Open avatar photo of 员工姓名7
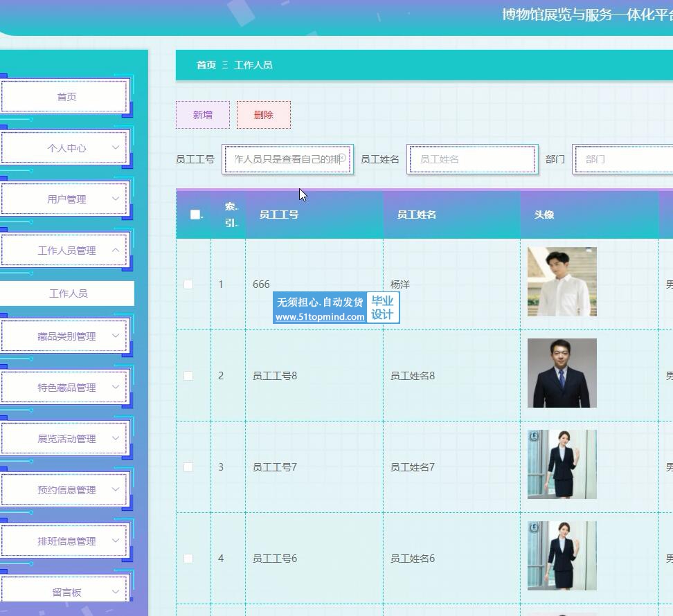673x616 pixels. [562, 464]
